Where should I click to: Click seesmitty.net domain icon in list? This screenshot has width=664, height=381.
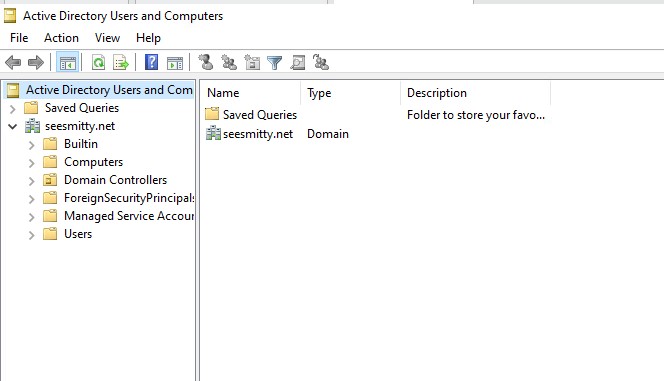click(x=213, y=133)
